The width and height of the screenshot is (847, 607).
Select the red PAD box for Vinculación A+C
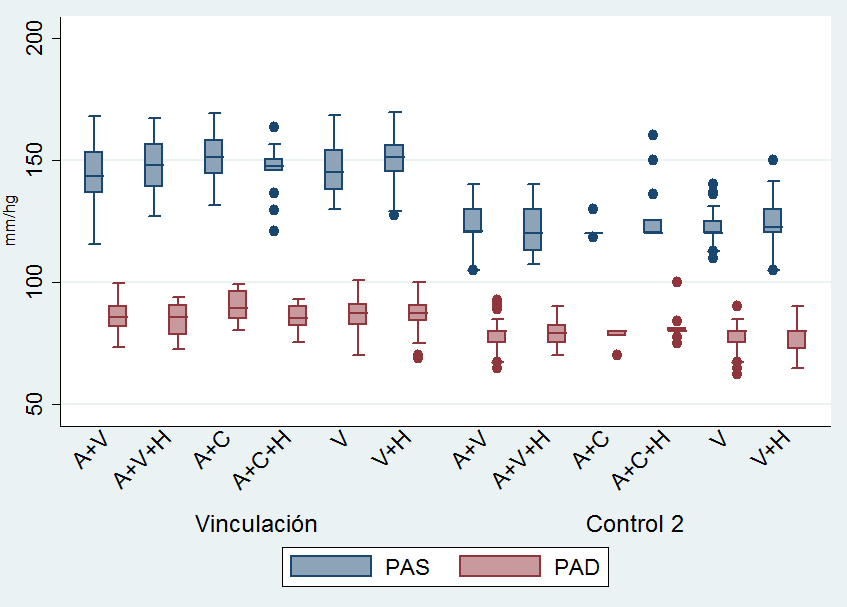click(x=238, y=304)
